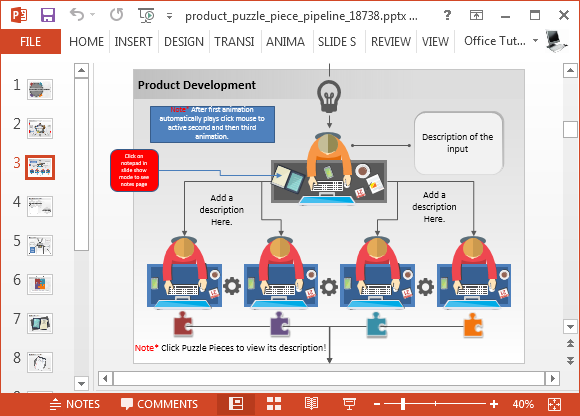Select slide 6 thumbnail
This screenshot has width=580, height=416.
pyautogui.click(x=40, y=284)
